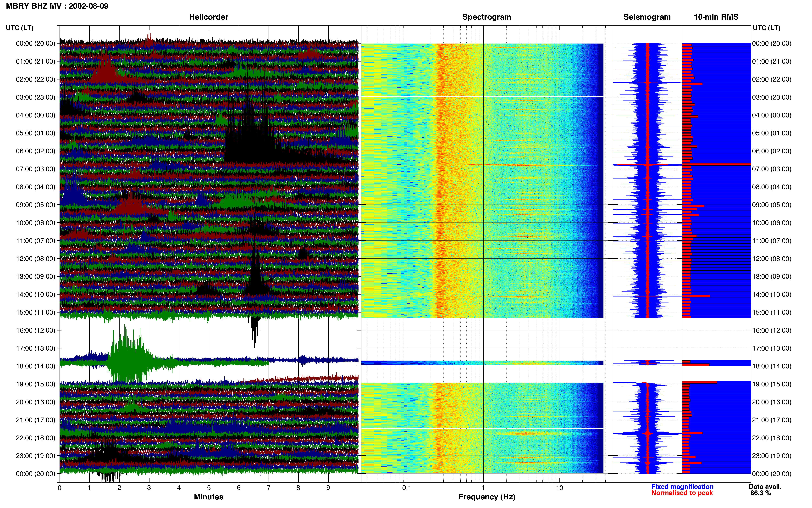Click "12:00 (08:00)" on the Helicorder time axis

tap(36, 259)
